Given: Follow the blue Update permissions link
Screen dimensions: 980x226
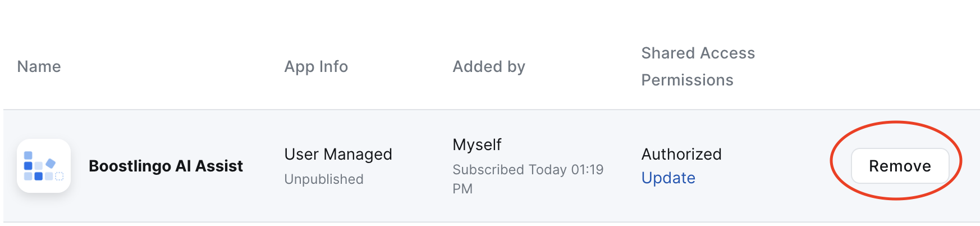Looking at the screenshot, I should (x=668, y=178).
